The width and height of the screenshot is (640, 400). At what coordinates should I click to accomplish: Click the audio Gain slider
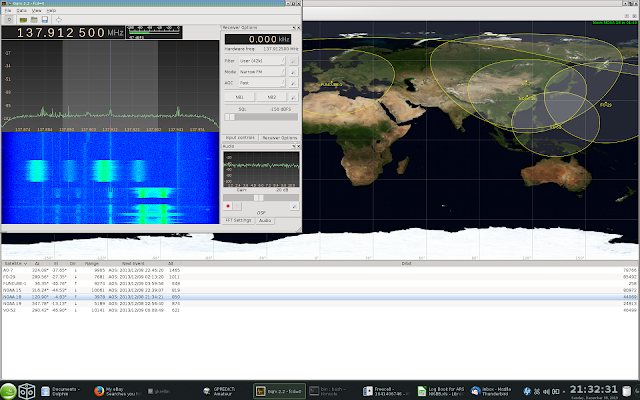[260, 196]
